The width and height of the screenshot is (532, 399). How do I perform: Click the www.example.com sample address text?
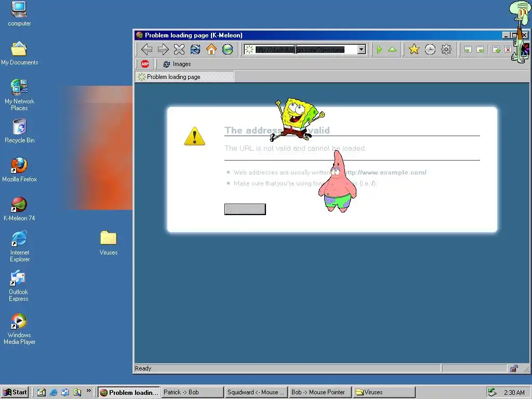point(385,172)
